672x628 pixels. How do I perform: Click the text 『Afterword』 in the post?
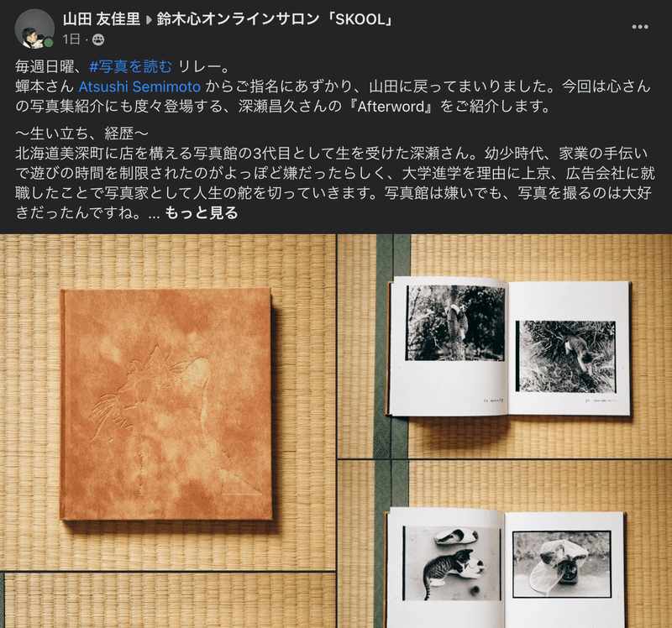[391, 107]
